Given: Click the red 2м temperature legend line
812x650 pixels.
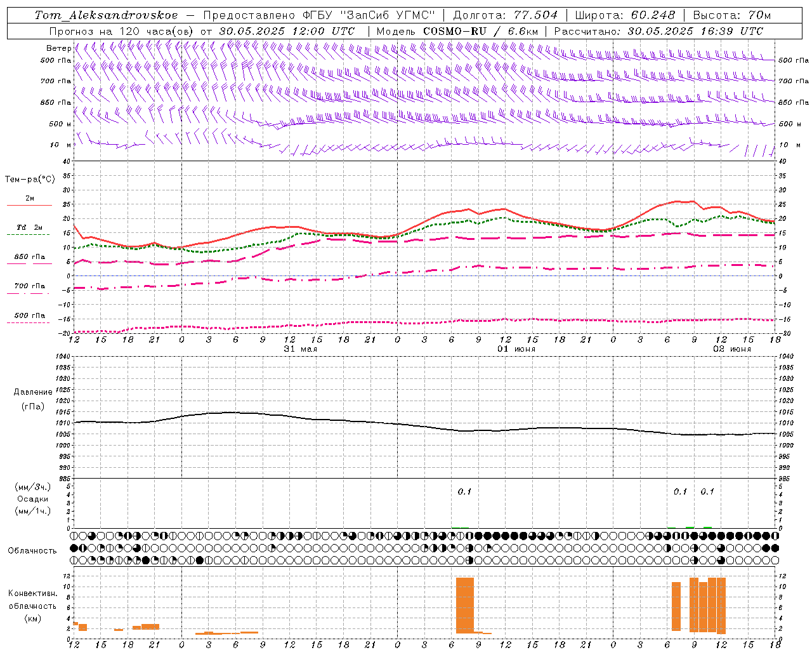Looking at the screenshot, I should 29,206.
